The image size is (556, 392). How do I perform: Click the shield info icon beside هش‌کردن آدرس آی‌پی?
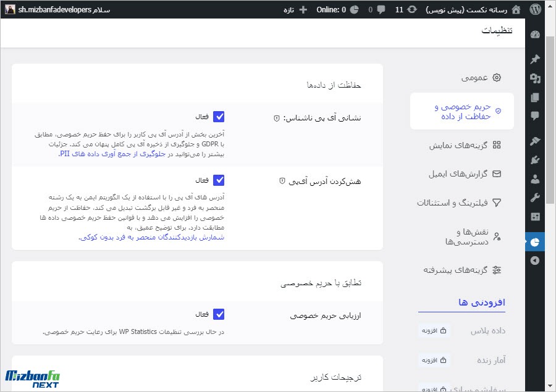(x=282, y=181)
